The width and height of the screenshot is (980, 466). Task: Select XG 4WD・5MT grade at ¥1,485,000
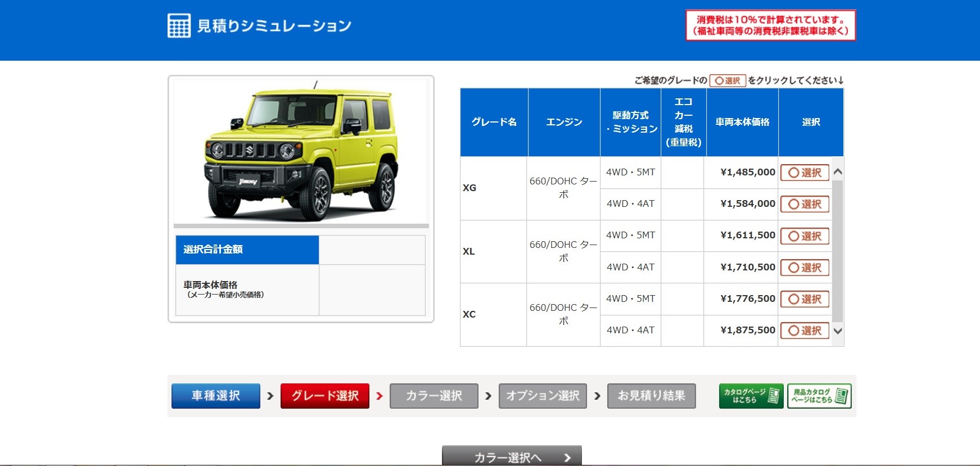coord(805,173)
